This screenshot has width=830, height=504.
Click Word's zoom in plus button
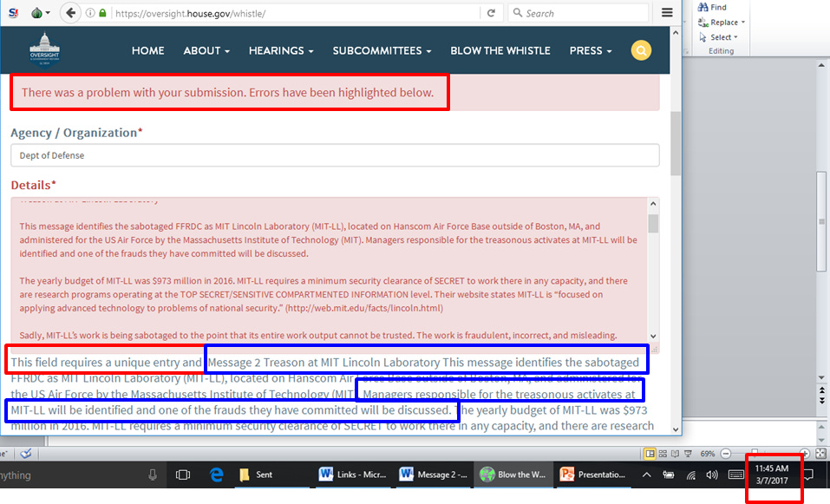coord(805,454)
